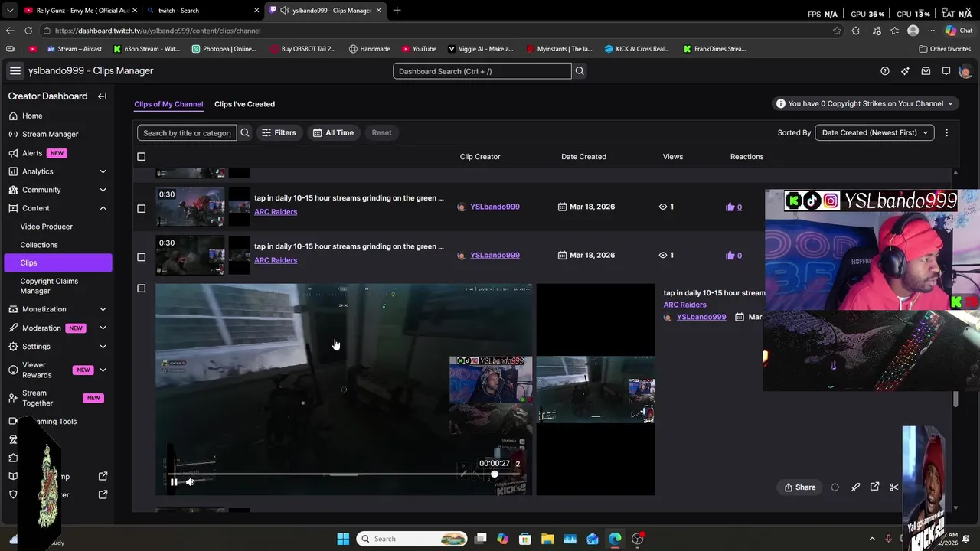Click the clips list vertical scrollbar

pyautogui.click(x=955, y=399)
